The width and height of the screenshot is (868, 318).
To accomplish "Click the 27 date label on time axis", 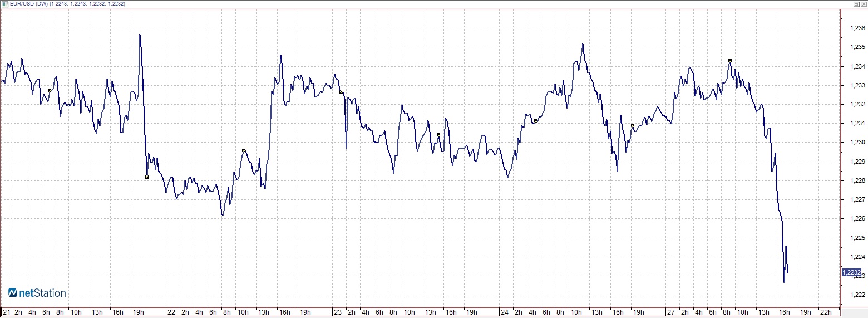I will [671, 312].
